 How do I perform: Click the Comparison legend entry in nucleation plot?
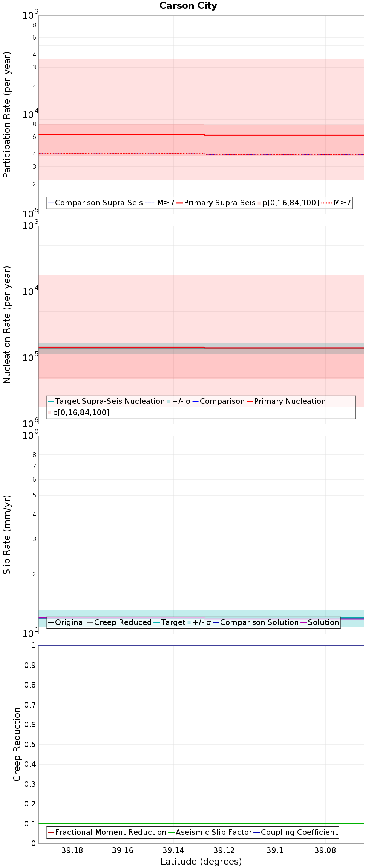(x=219, y=401)
